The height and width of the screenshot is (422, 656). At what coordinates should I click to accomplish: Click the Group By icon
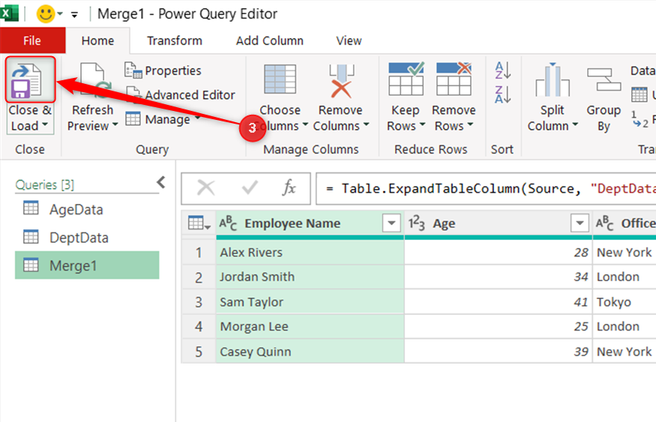604,79
